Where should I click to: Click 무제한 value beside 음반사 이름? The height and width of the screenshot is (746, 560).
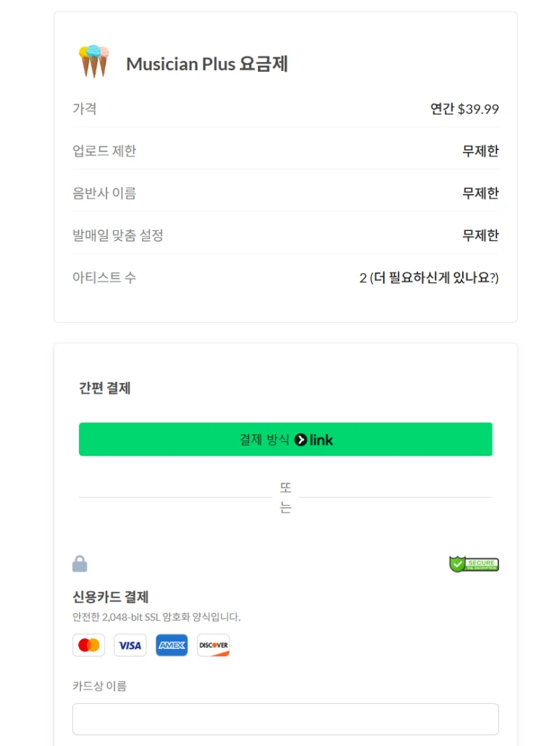pos(480,193)
